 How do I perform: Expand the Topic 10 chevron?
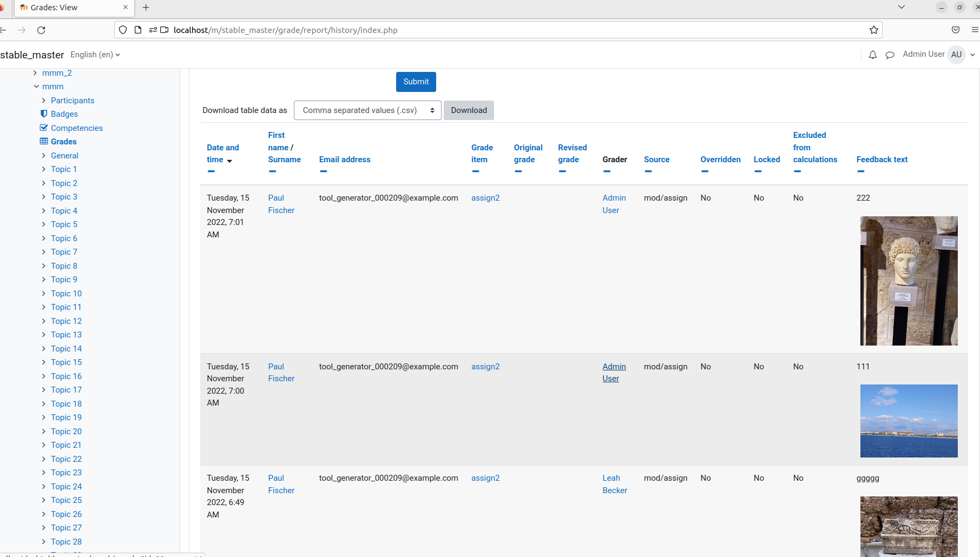[x=44, y=293]
